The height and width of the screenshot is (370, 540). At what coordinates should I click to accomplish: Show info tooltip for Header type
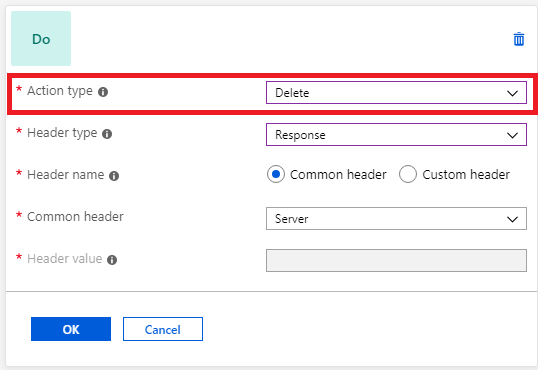click(x=107, y=134)
